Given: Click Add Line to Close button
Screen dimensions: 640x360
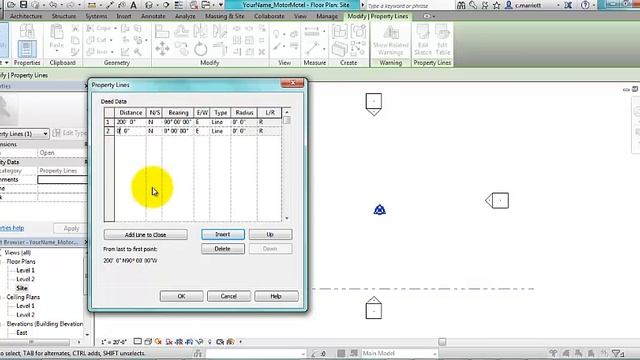Looking at the screenshot, I should 146,235.
